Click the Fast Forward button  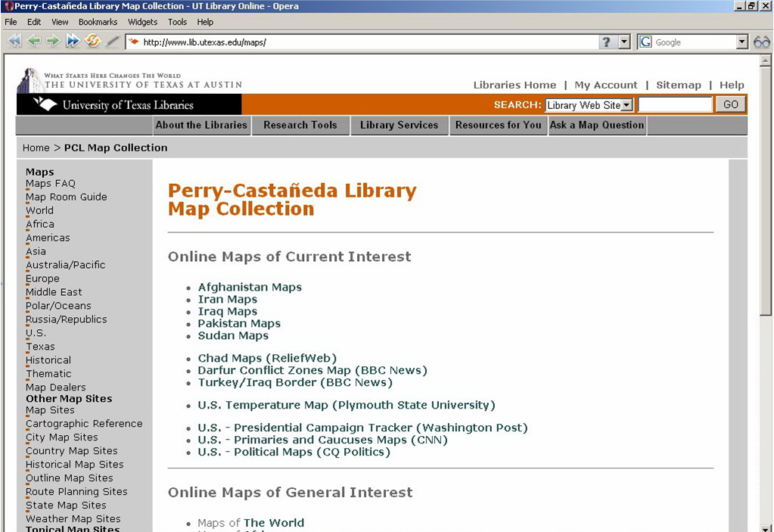coord(73,42)
